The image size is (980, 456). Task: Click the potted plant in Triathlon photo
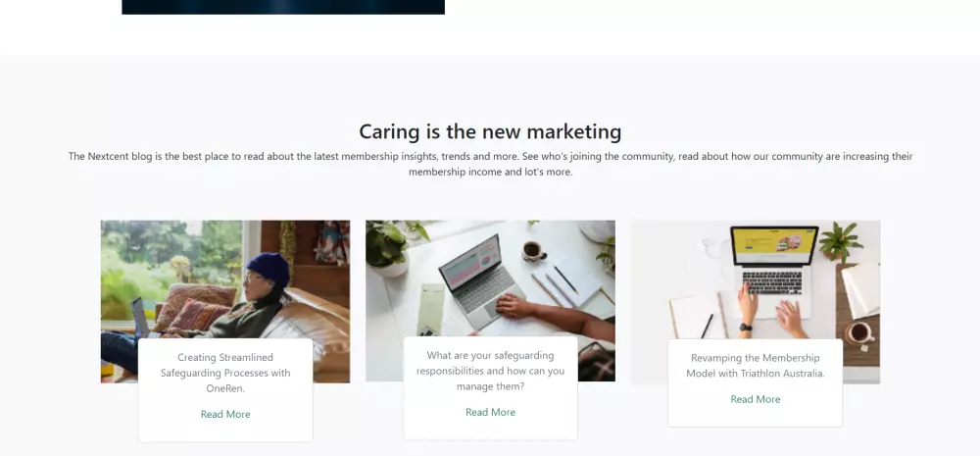tap(840, 238)
